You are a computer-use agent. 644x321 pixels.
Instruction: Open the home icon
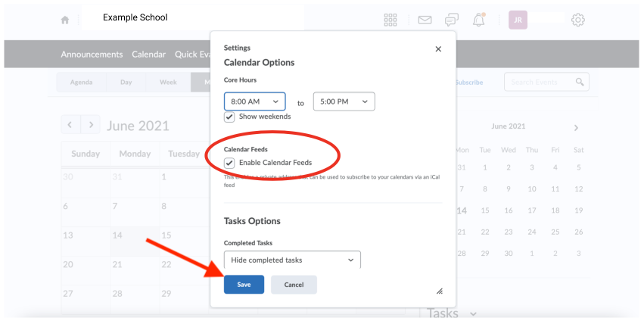65,20
